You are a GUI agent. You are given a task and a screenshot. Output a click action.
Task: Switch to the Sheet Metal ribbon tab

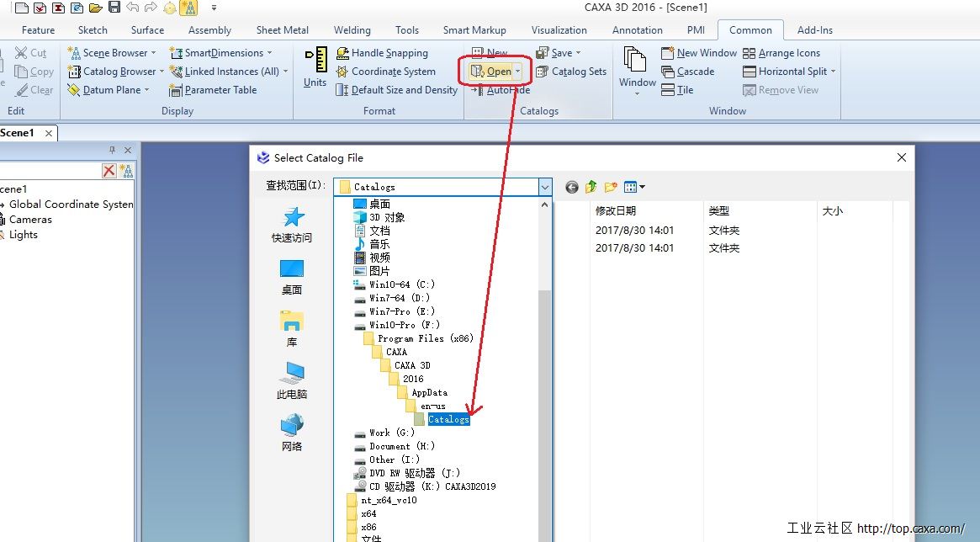pos(283,30)
